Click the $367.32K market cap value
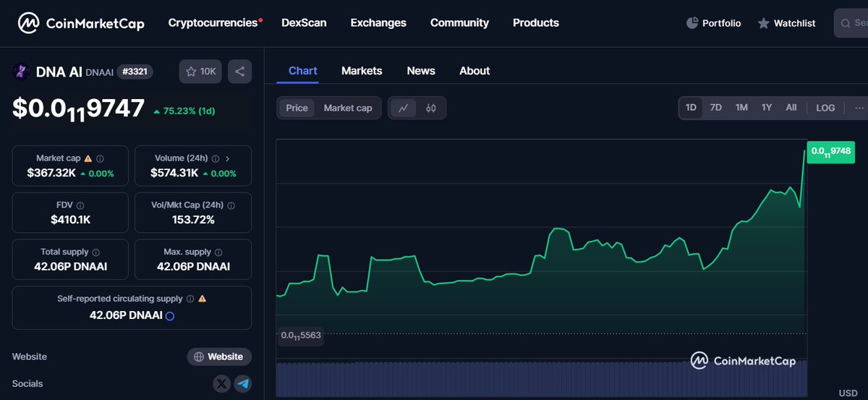Screen dimensions: 868x400 (x=51, y=173)
